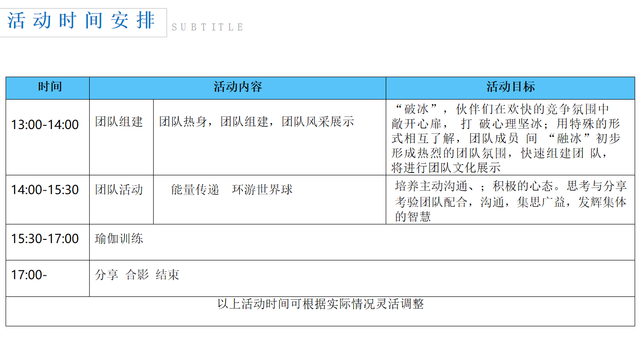Click the goal text starting with 培养主动沟通
The width and height of the screenshot is (644, 353).
click(510, 201)
